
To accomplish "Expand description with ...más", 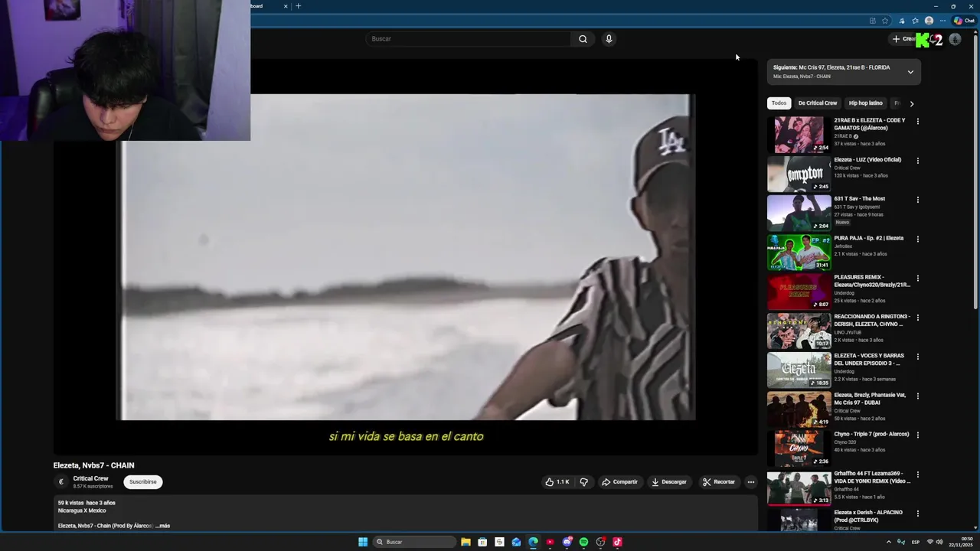I will 162,526.
